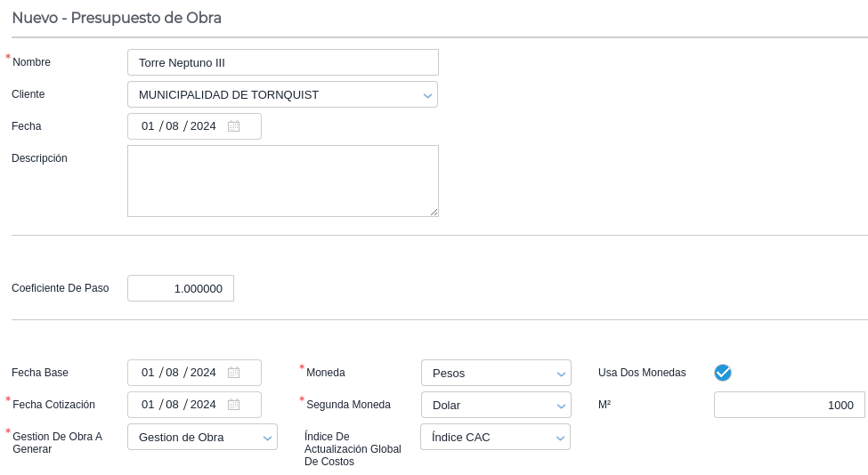The height and width of the screenshot is (475, 868).
Task: Click inside the Descripción text area
Action: coord(283,181)
